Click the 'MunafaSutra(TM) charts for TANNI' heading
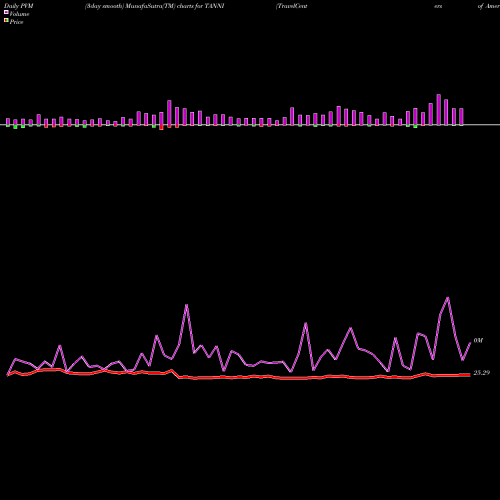Viewport: 500px width, 500px height. pyautogui.click(x=175, y=6)
